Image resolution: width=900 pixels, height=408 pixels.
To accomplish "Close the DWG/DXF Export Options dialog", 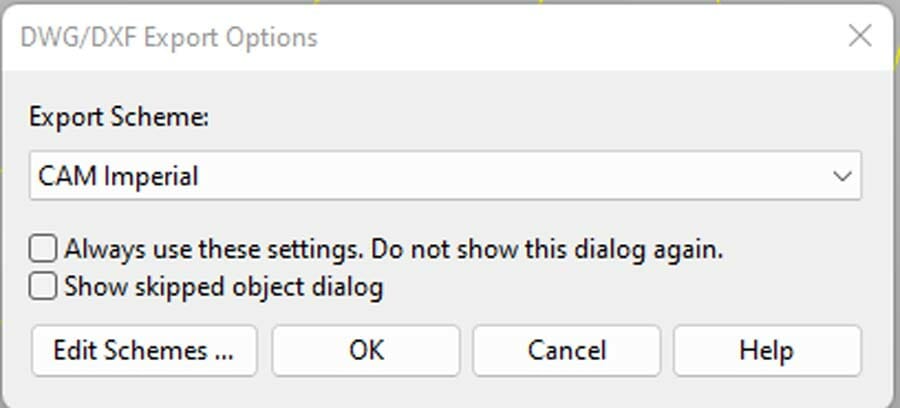I will (x=859, y=37).
